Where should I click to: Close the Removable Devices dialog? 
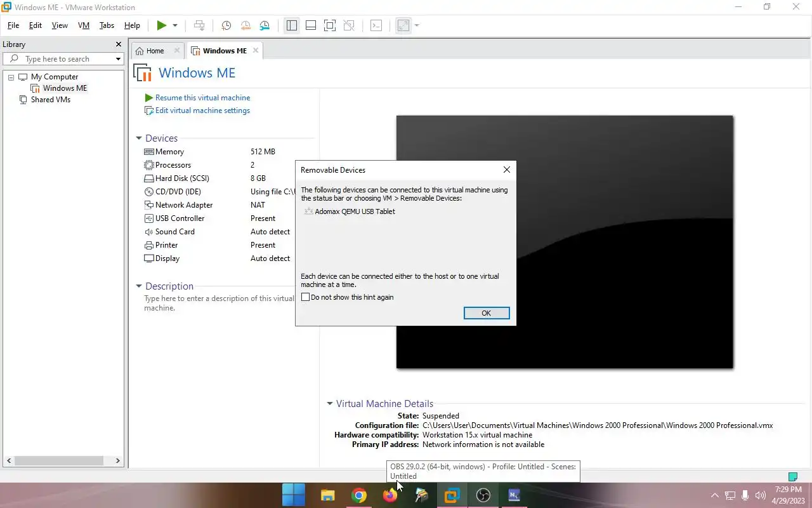click(506, 170)
